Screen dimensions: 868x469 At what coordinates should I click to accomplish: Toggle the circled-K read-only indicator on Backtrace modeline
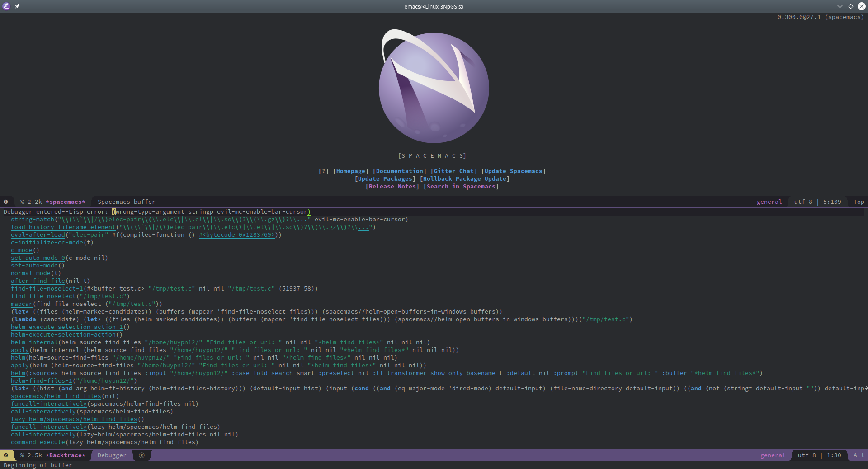[x=142, y=455]
